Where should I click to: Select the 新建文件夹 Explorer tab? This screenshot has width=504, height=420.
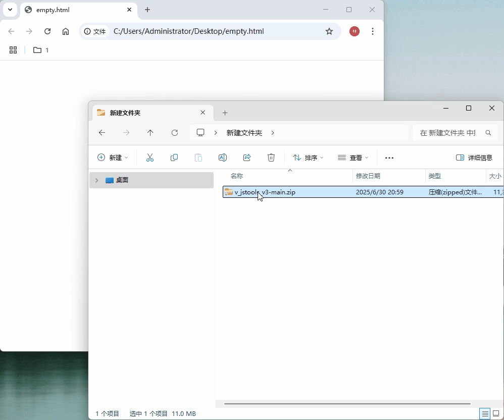(x=153, y=113)
